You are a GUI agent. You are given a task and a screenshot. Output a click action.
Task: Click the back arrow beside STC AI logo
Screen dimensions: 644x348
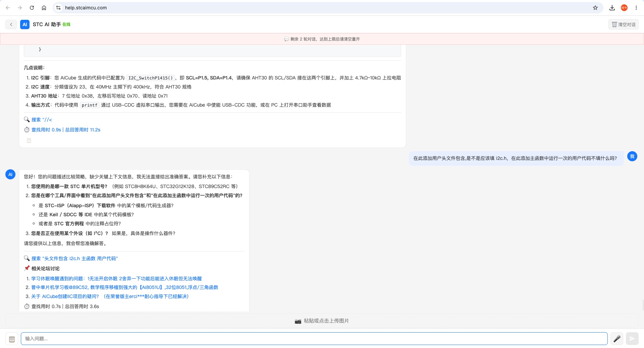(x=11, y=24)
